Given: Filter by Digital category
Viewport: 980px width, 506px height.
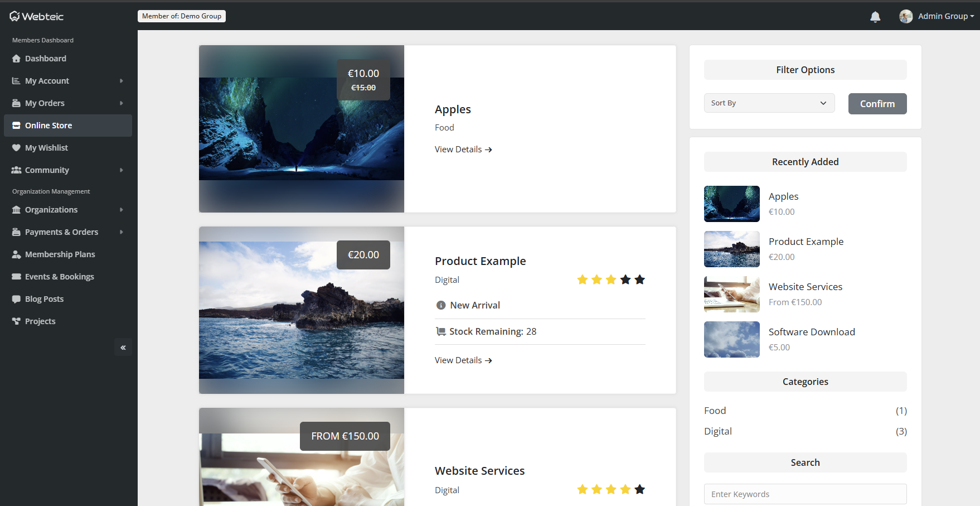Looking at the screenshot, I should tap(718, 431).
